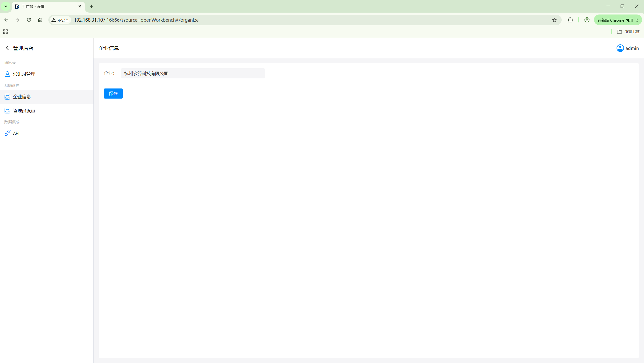
Task: Select 企业信息 in the sidebar
Action: pos(22,97)
